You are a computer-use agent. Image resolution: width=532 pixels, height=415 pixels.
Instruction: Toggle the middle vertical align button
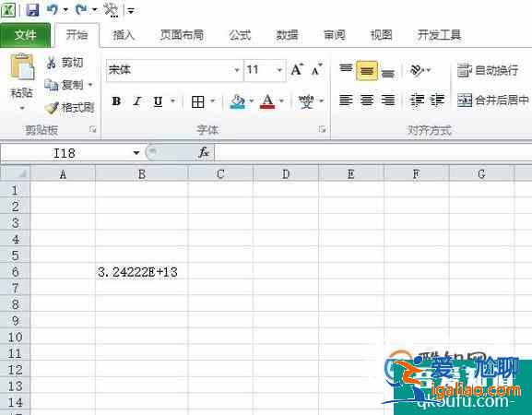click(367, 71)
